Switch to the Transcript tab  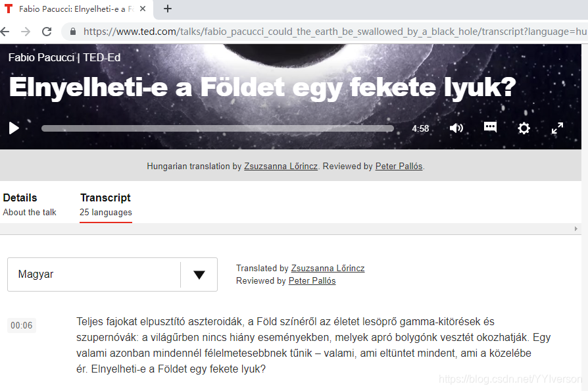coord(105,205)
